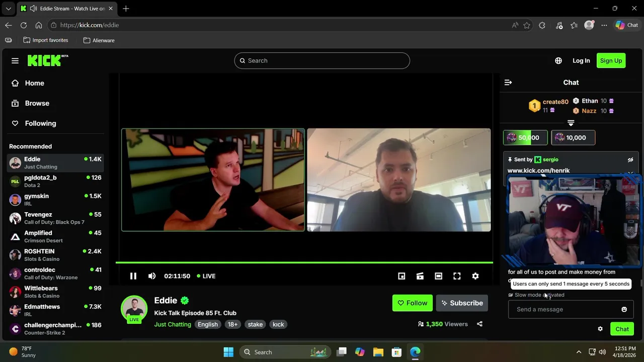Viewport: 644px width, 362px height.
Task: Focus the Kick search box
Action: click(x=322, y=61)
